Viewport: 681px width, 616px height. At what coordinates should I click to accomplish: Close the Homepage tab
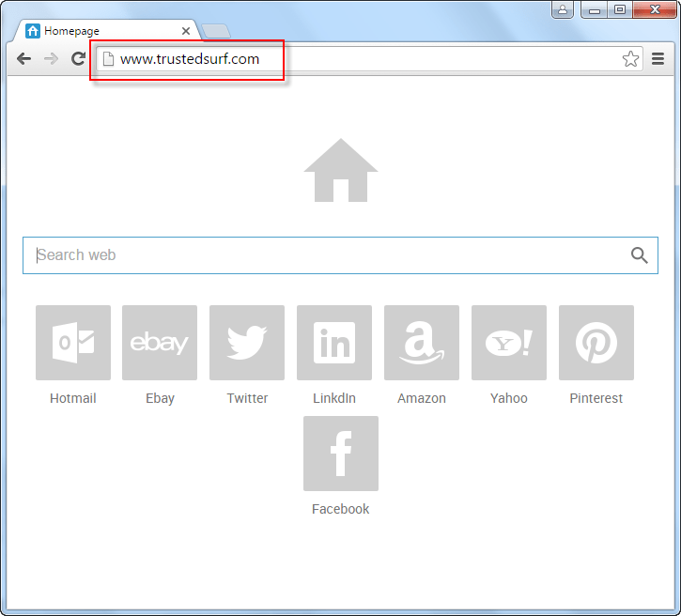click(x=186, y=31)
